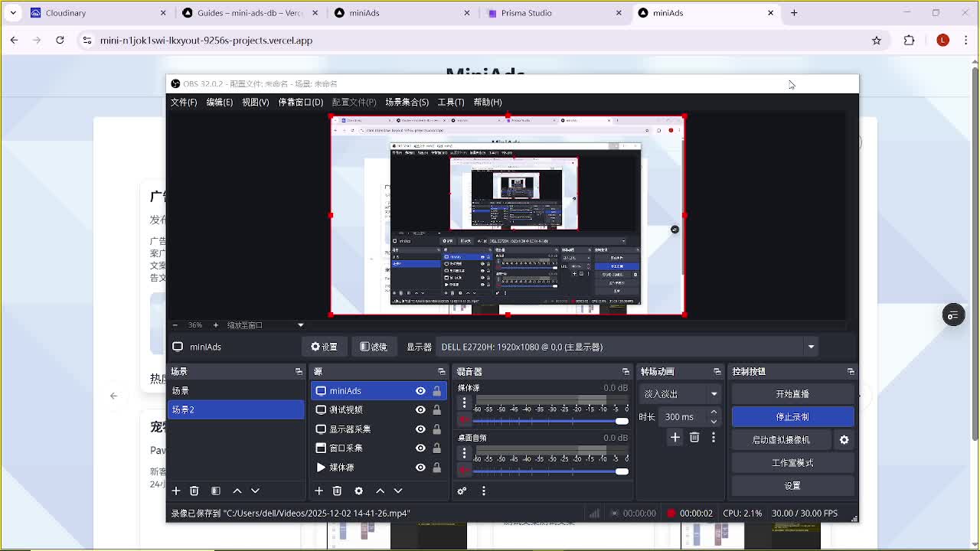980x551 pixels.
Task: Click the 停止录制 stop recording button
Action: point(792,417)
